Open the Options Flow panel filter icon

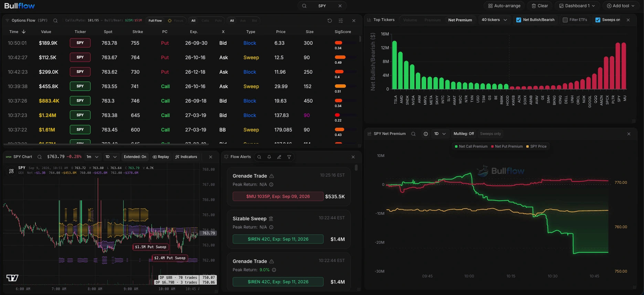(7, 21)
